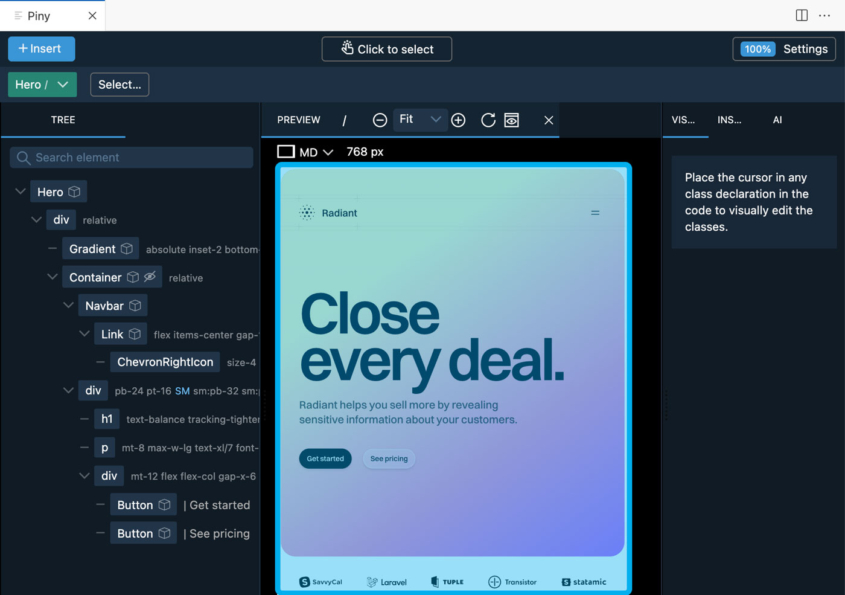Screen dimensions: 845x595
Task: Open preview in browser via the browser icon
Action: pos(511,120)
